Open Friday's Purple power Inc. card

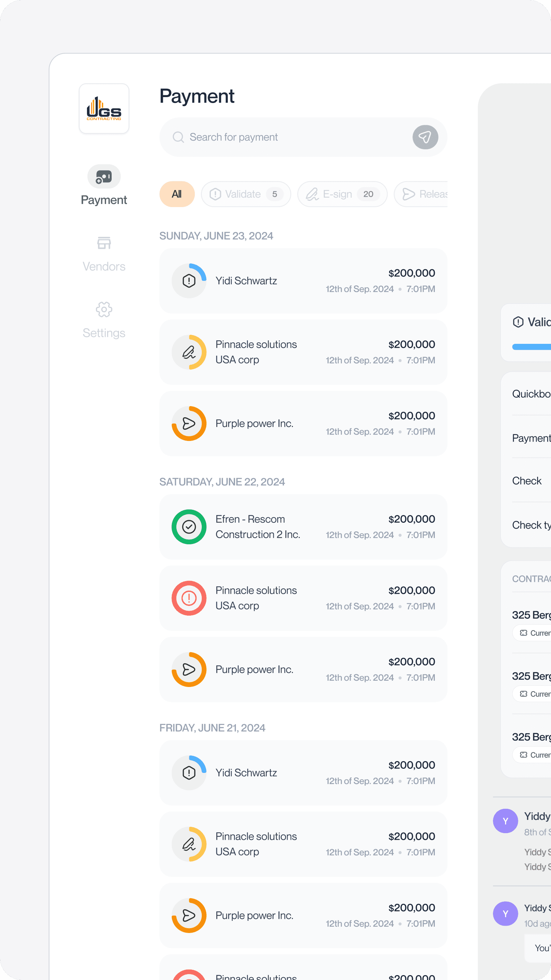(303, 915)
